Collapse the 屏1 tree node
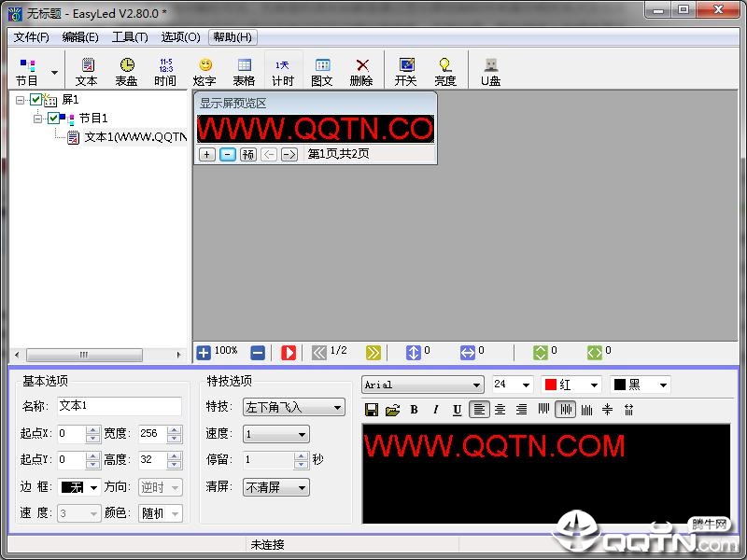The height and width of the screenshot is (560, 747). [20, 100]
